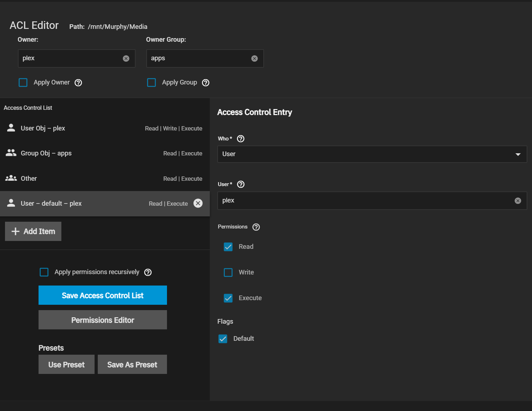Select the Group Obj – apps ACL entry
Screen dimensions: 532x411
[105, 153]
